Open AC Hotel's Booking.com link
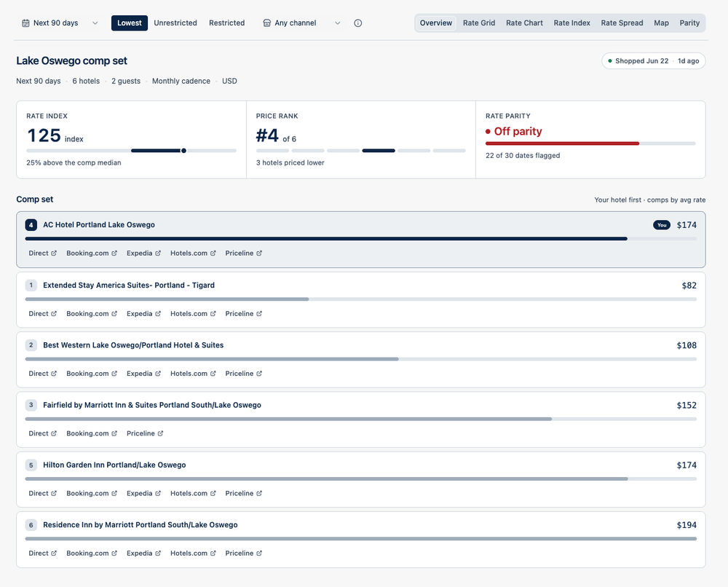The image size is (728, 587). [92, 253]
